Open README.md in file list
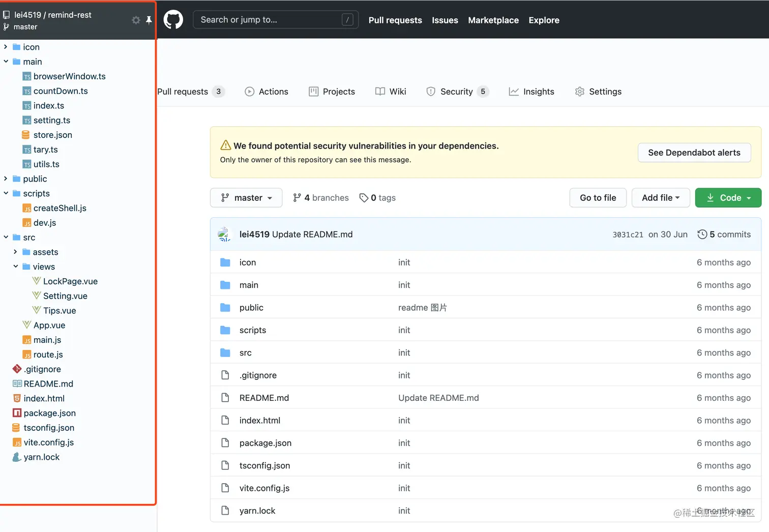This screenshot has width=769, height=532. (264, 398)
